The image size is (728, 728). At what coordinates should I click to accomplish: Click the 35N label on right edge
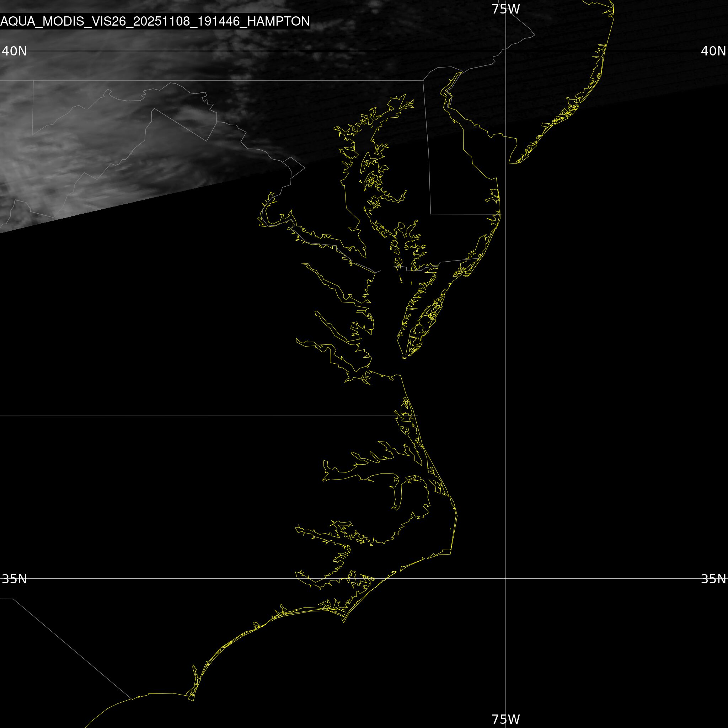(713, 579)
